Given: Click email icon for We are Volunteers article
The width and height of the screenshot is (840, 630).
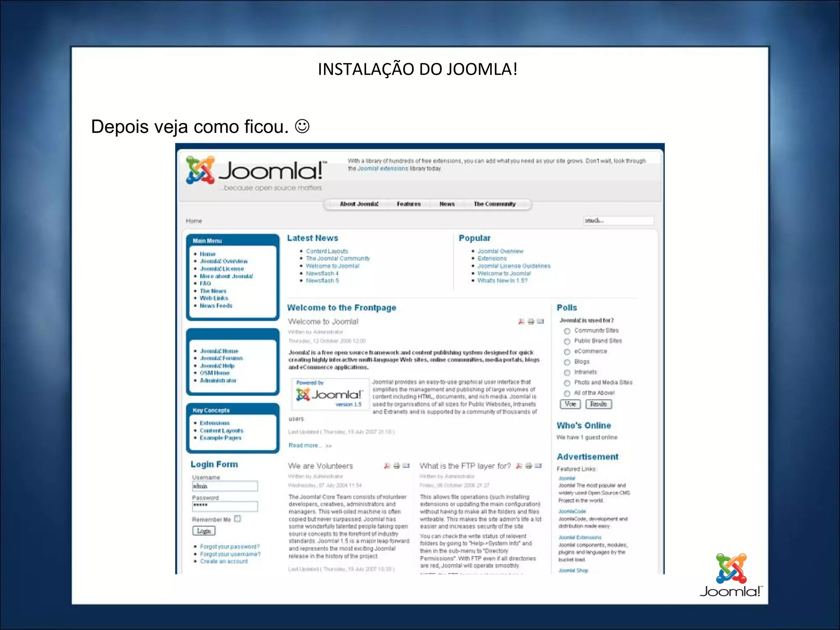Looking at the screenshot, I should coord(406,466).
